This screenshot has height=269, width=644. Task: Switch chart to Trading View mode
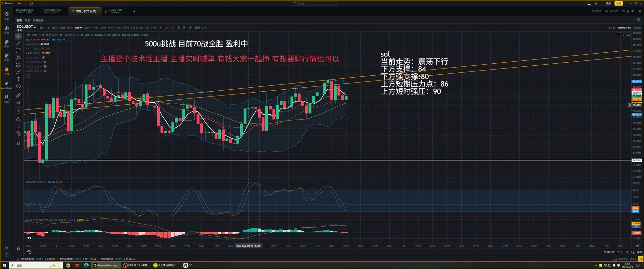(624, 28)
